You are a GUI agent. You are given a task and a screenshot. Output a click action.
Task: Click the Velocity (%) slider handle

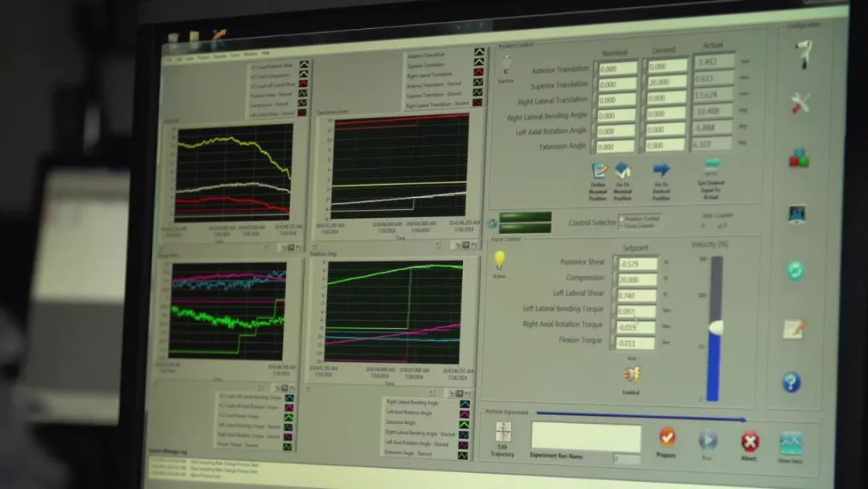tap(714, 327)
